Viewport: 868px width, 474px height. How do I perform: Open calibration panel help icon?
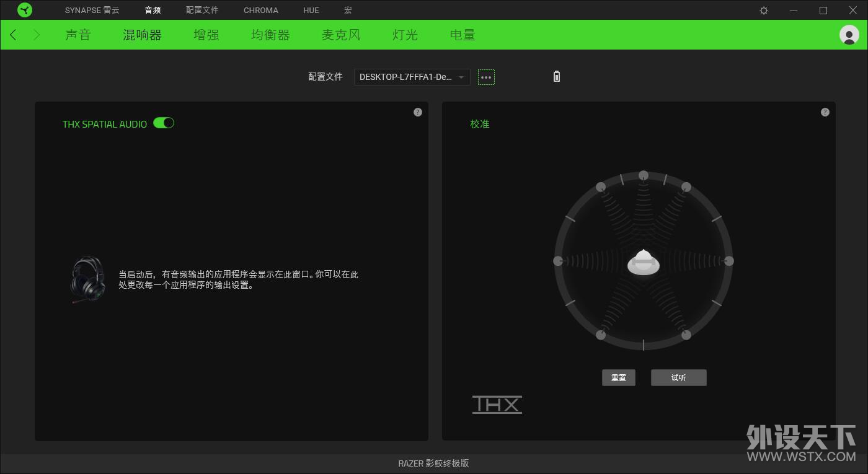coord(825,112)
